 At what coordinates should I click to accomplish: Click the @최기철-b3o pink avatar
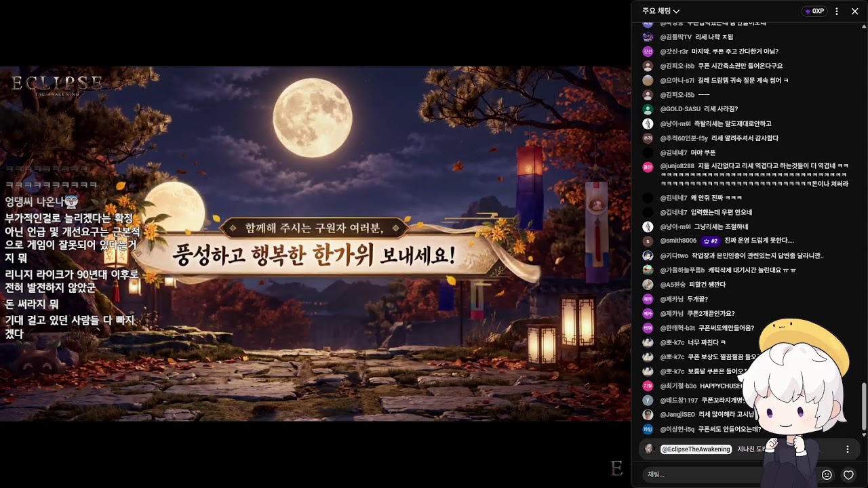pyautogui.click(x=648, y=386)
